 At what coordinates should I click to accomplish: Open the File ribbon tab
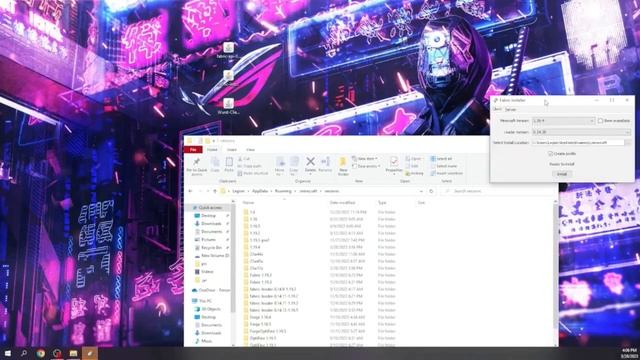193,150
